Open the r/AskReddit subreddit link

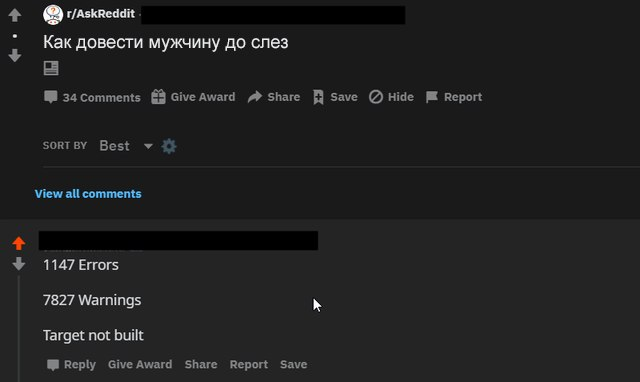tap(101, 14)
